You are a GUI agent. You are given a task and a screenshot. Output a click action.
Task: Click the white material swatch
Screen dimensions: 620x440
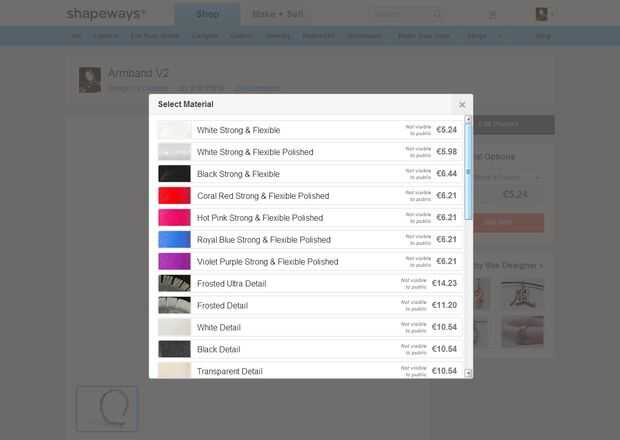[174, 130]
